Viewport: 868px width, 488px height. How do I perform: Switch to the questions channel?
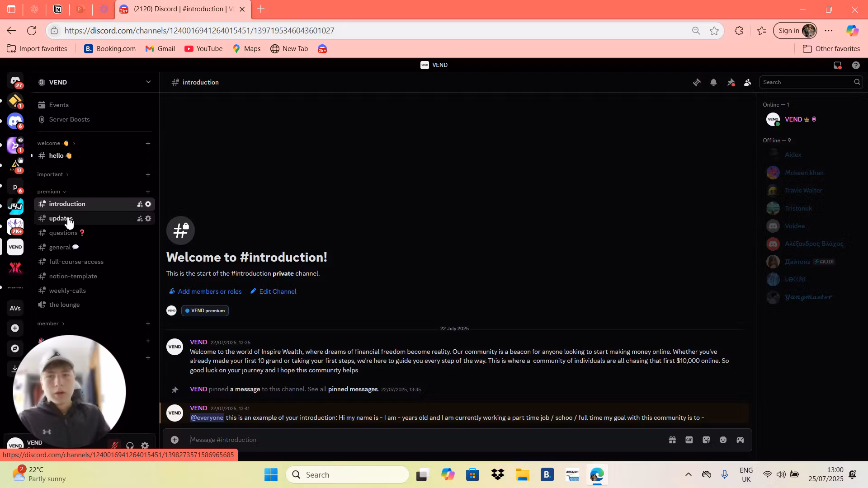coord(95,233)
